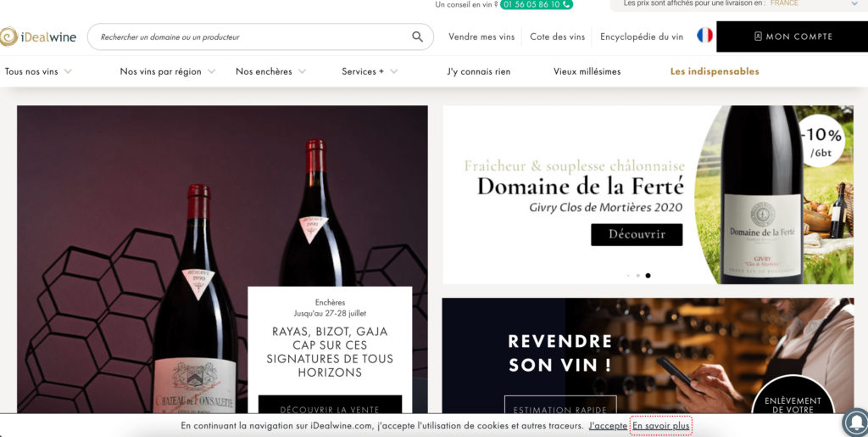Expand the Services + menu
Screen dimensions: 868x437
(x=370, y=71)
